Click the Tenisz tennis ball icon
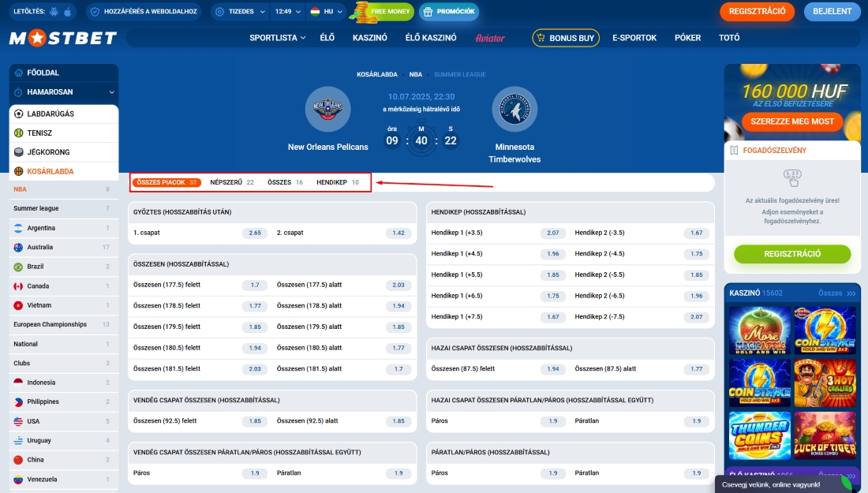 tap(18, 133)
